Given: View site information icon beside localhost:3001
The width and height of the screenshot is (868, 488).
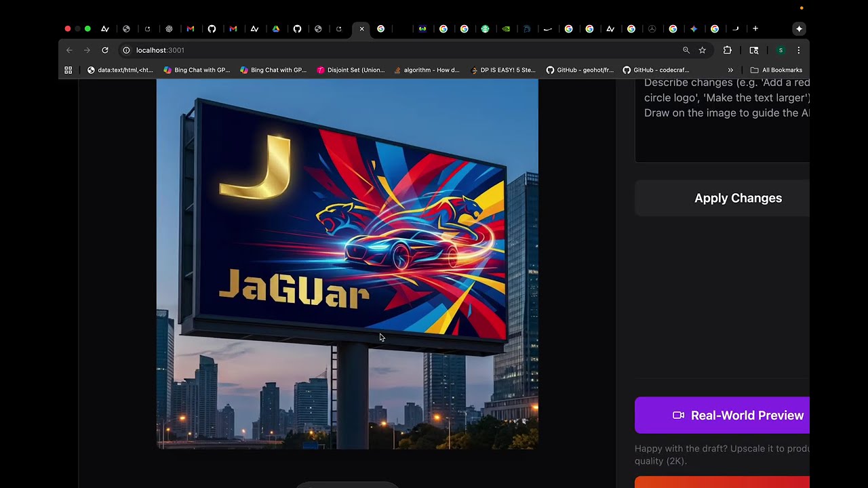Looking at the screenshot, I should pyautogui.click(x=126, y=50).
